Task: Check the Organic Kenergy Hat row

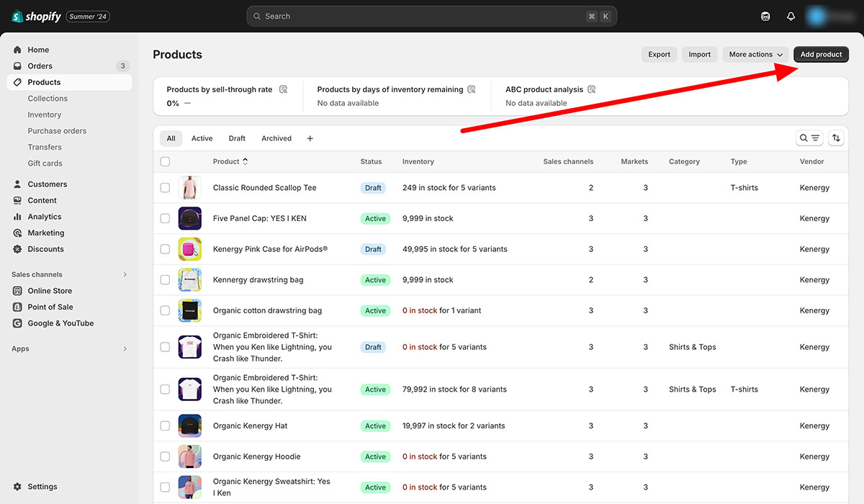Action: coord(165,426)
